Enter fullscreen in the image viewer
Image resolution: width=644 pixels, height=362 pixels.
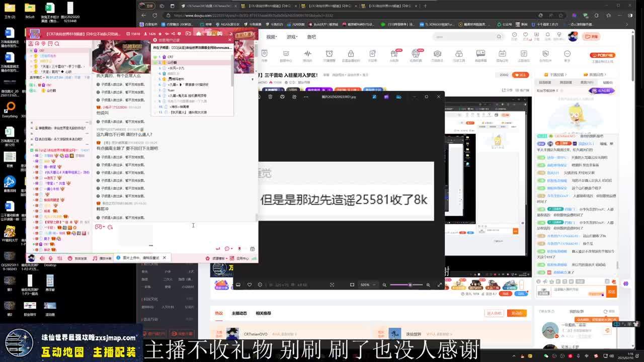[x=439, y=285]
